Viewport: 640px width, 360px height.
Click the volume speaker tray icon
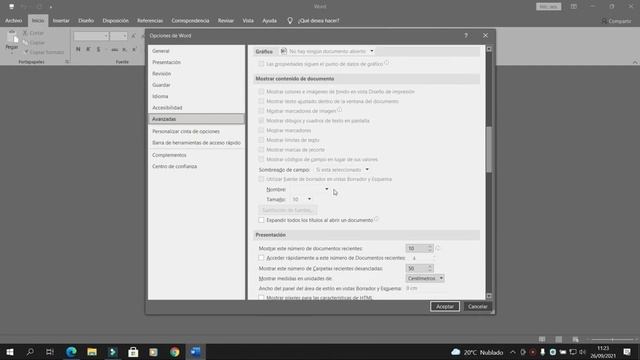(x=582, y=352)
